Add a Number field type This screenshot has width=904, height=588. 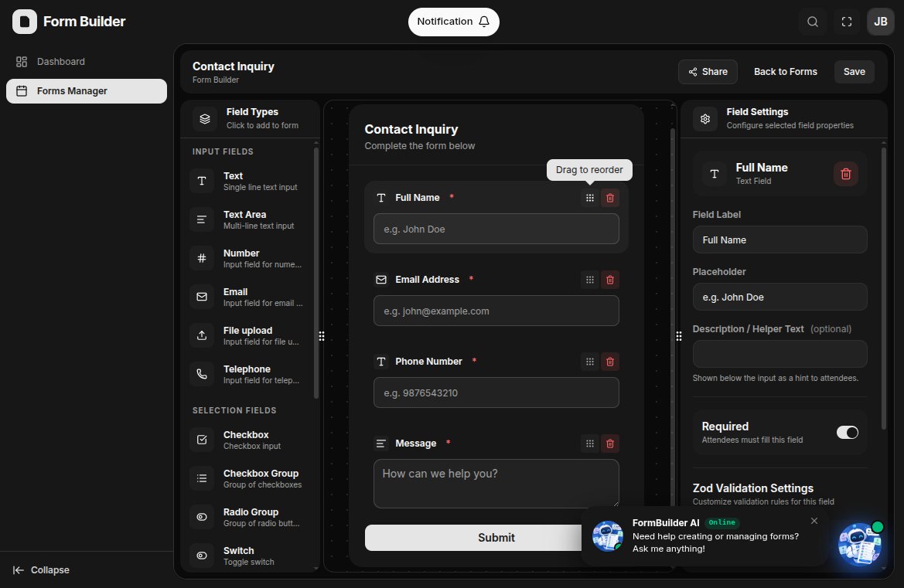pos(249,258)
